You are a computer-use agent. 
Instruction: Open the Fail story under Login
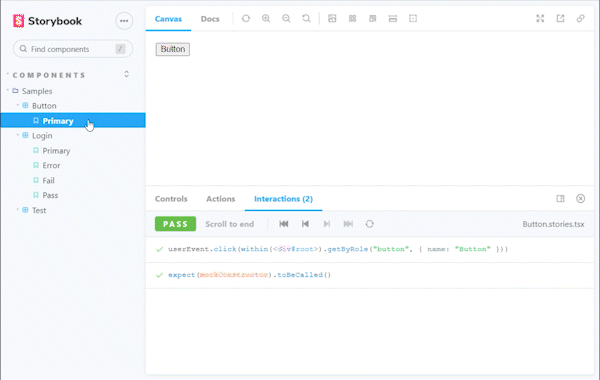pos(48,180)
